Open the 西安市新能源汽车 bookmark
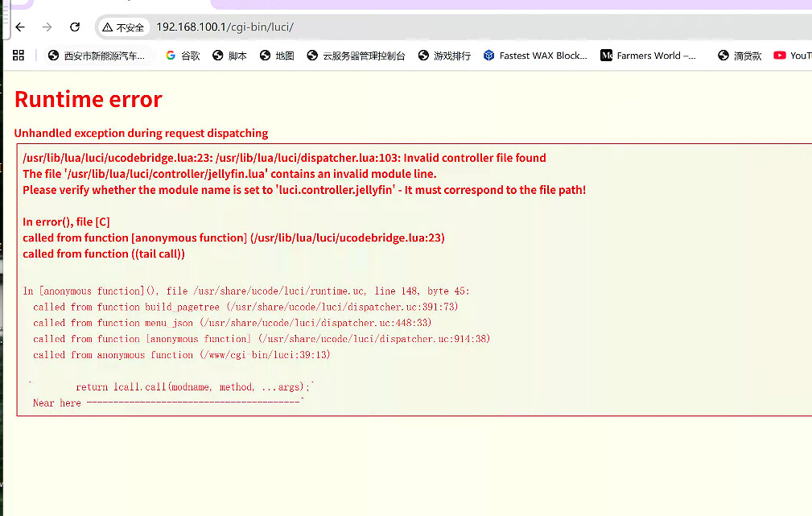The width and height of the screenshot is (812, 516). coord(97,56)
